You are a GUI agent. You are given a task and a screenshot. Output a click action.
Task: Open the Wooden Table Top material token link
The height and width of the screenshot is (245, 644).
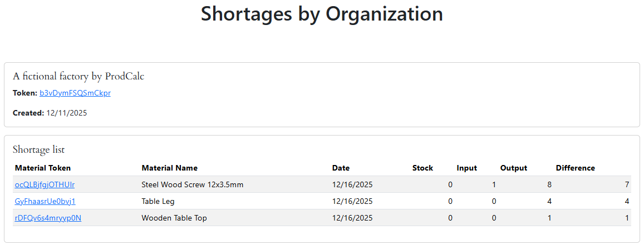(x=48, y=218)
